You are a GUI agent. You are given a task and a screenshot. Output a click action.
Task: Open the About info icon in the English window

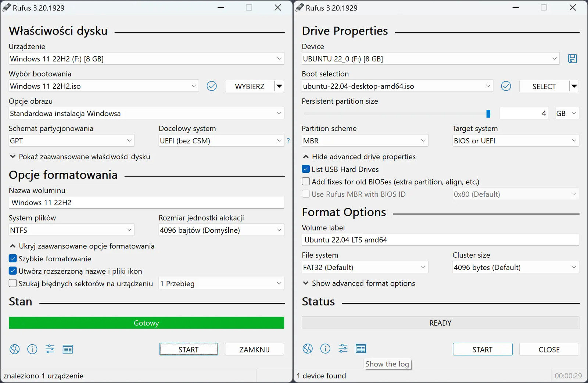[325, 348]
